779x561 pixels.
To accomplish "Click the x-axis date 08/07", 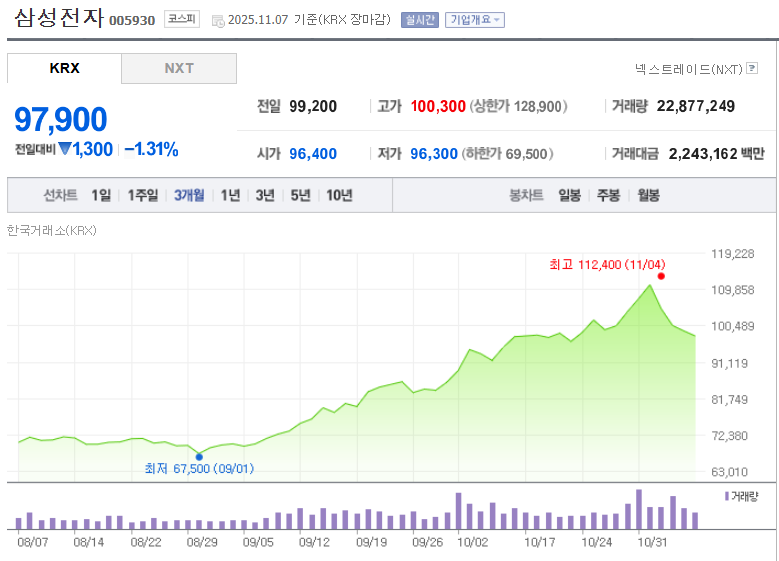I will click(x=33, y=542).
